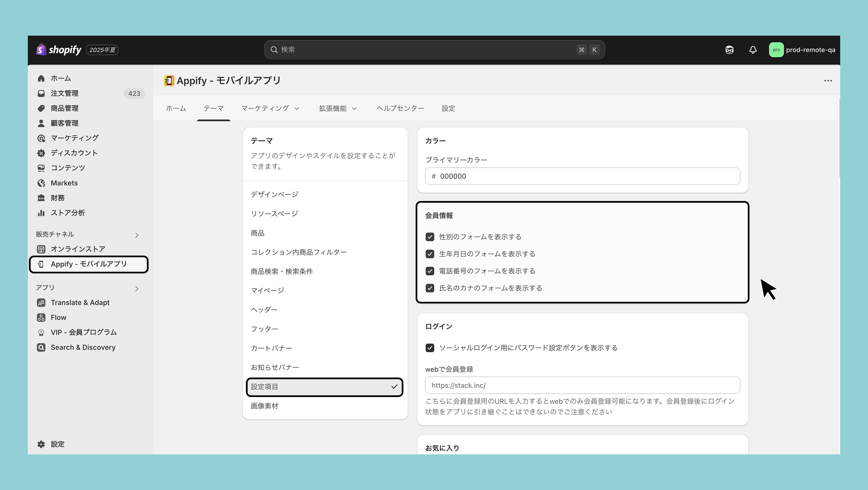868x490 pixels.
Task: Click the 設定 gear icon in sidebar
Action: 41,444
